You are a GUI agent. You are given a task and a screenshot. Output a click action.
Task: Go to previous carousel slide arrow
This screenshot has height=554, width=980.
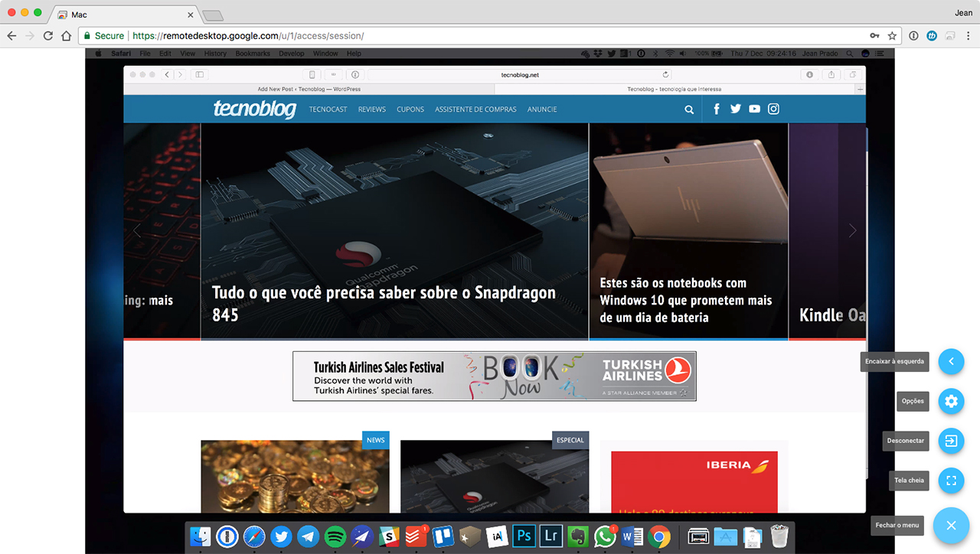[x=137, y=230]
